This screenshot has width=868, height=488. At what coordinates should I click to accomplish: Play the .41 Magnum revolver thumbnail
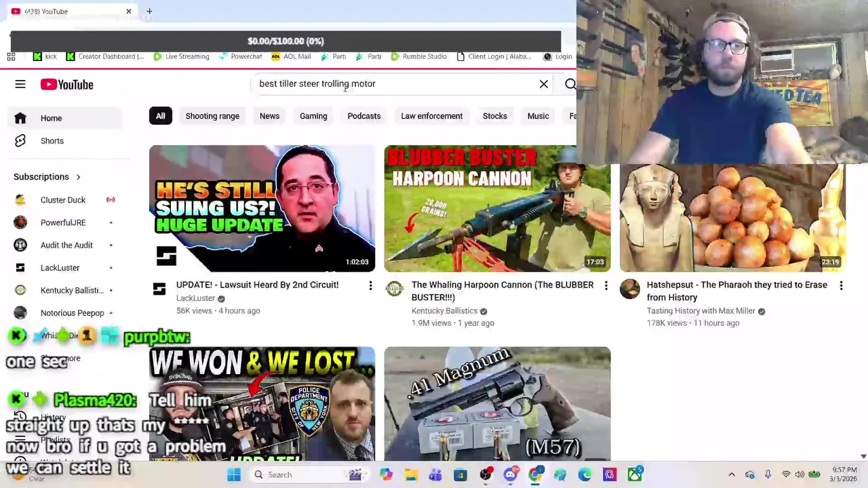[x=497, y=404]
